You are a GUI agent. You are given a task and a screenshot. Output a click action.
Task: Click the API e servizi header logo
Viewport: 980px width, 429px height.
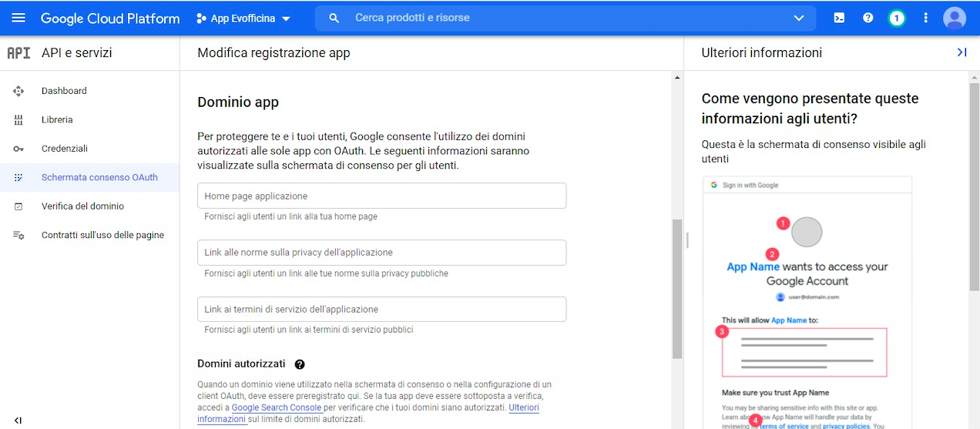[x=18, y=53]
